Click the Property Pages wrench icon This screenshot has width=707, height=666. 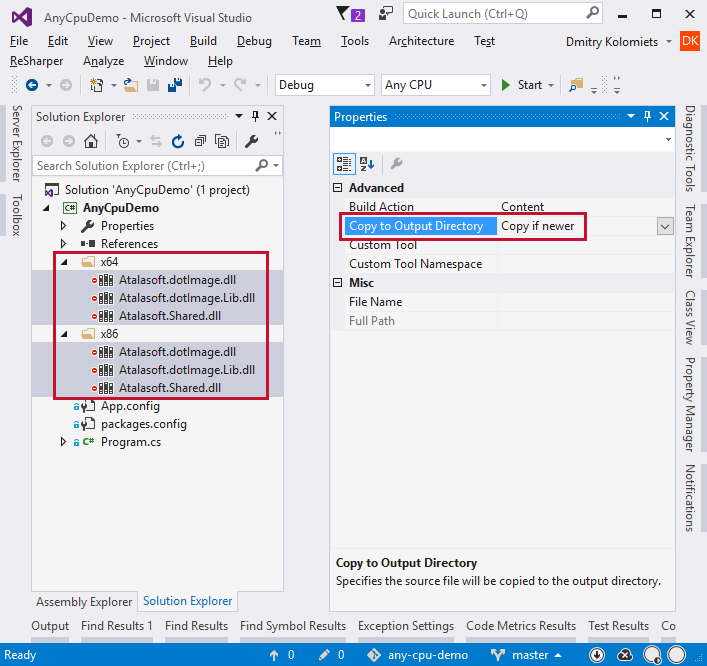396,164
